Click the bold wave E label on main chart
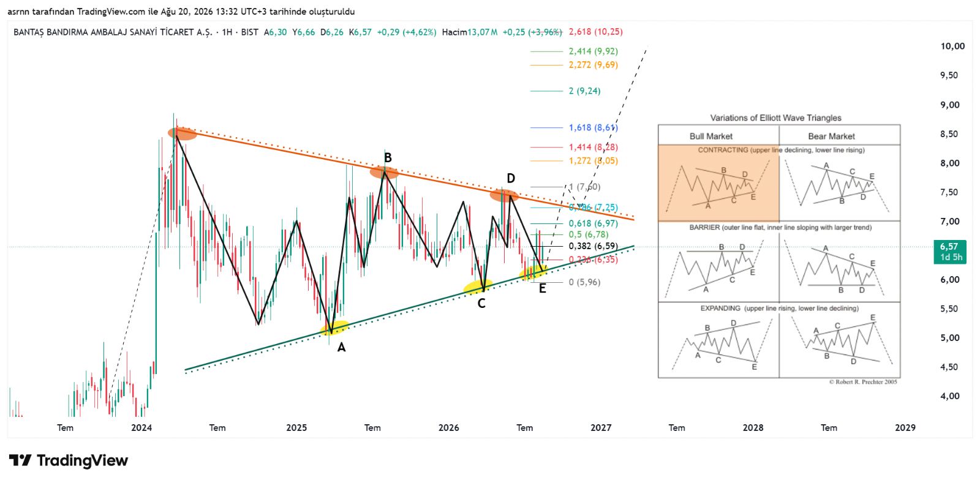This screenshot has height=483, width=980. click(x=543, y=288)
